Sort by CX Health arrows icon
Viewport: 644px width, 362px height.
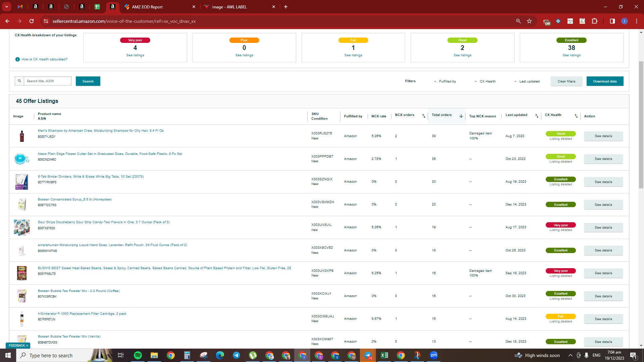[x=576, y=116]
